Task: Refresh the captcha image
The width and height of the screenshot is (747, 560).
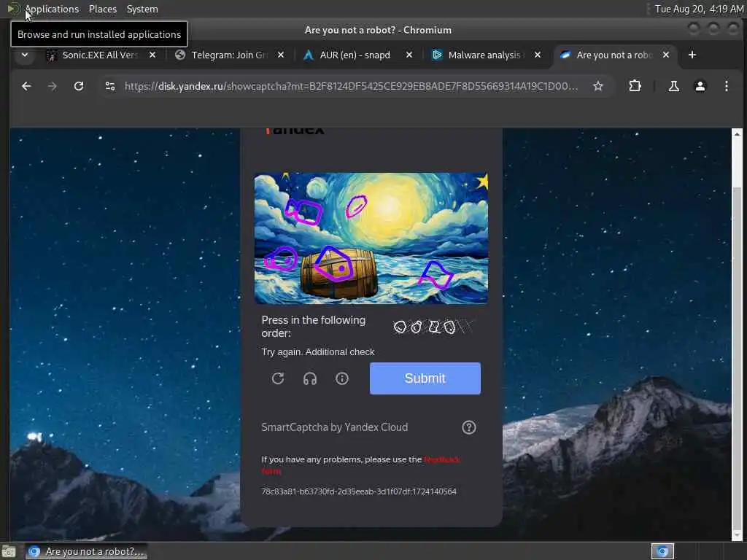Action: pyautogui.click(x=278, y=378)
